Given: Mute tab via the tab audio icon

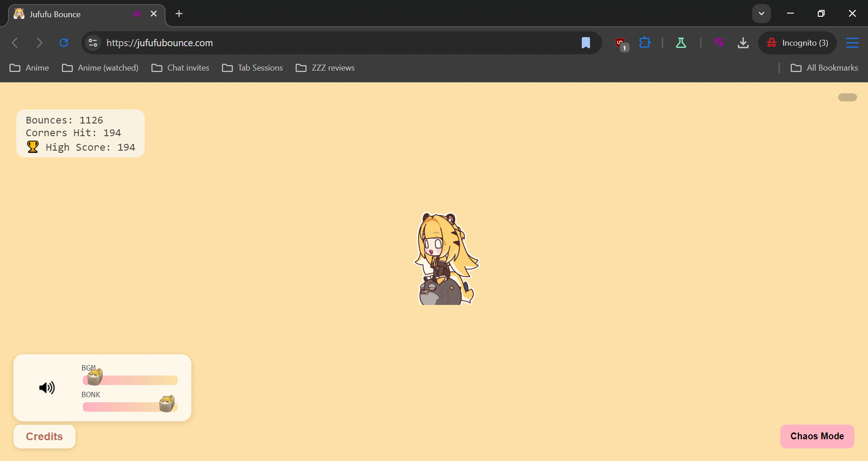Looking at the screenshot, I should [x=137, y=14].
